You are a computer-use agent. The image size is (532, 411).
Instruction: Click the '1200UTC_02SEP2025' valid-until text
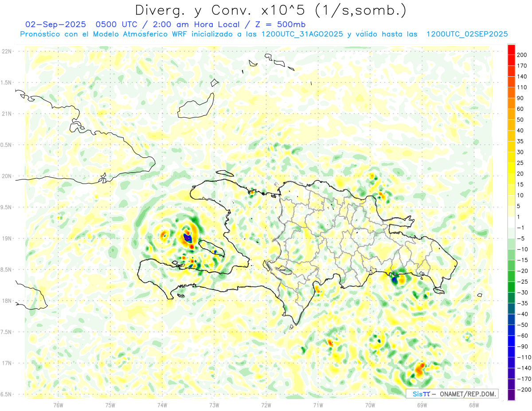pos(467,34)
